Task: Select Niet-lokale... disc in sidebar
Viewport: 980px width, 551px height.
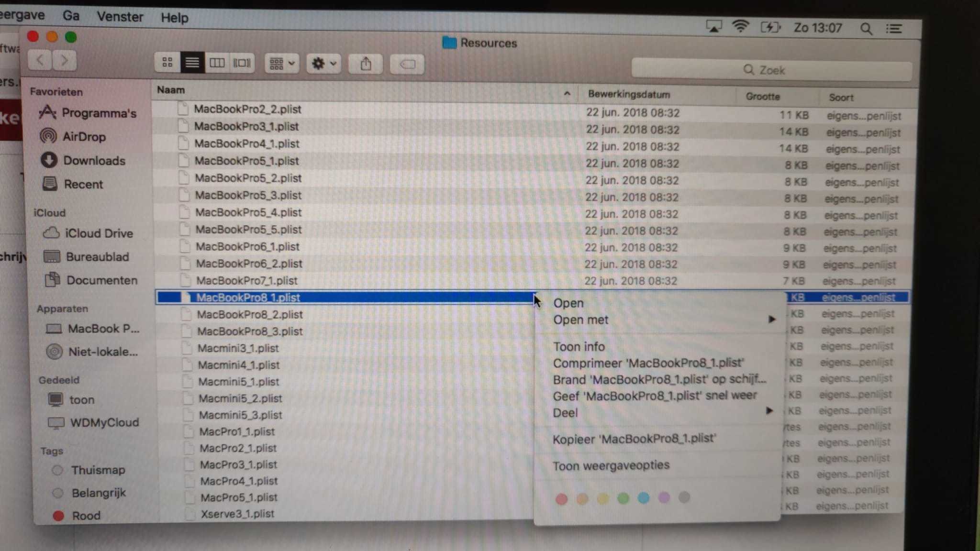Action: click(92, 352)
